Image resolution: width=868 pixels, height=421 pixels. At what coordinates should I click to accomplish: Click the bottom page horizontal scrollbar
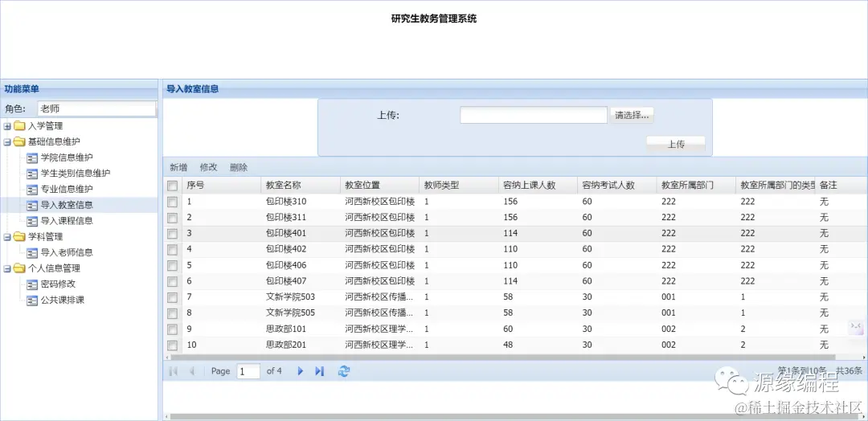tap(515, 416)
